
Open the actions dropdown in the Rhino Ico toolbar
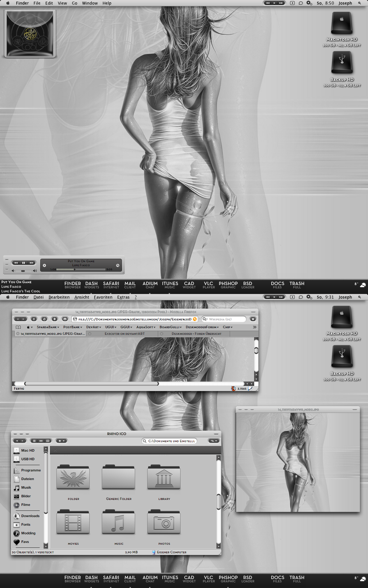pyautogui.click(x=214, y=441)
